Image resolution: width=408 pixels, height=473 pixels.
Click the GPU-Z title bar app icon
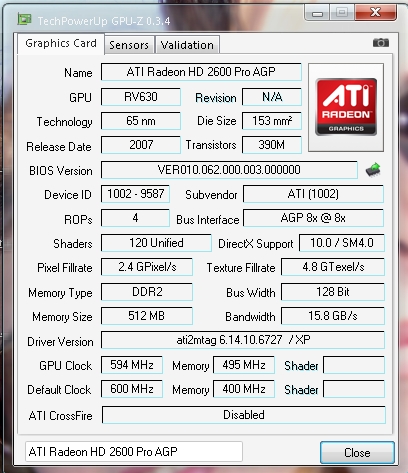pyautogui.click(x=24, y=20)
